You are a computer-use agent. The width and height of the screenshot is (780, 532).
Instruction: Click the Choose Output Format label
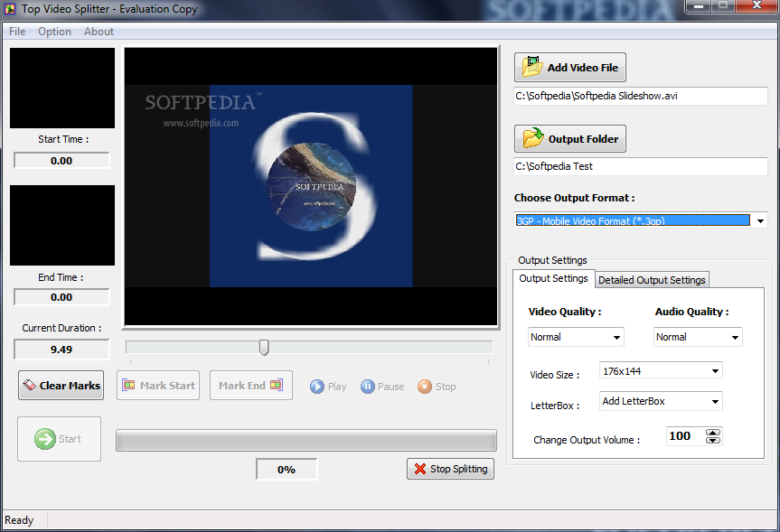click(x=575, y=198)
